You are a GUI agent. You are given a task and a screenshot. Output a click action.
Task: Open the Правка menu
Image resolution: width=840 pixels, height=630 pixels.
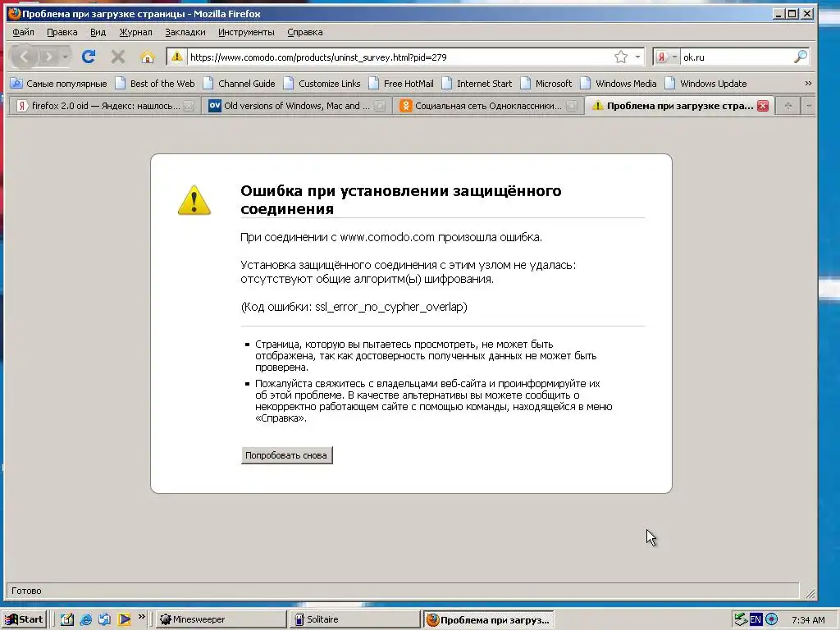62,32
